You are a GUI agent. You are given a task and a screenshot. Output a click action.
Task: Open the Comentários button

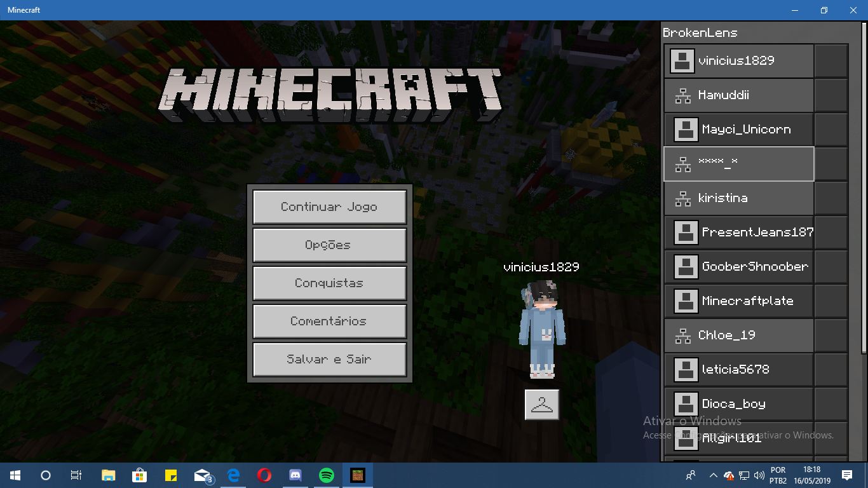tap(329, 321)
